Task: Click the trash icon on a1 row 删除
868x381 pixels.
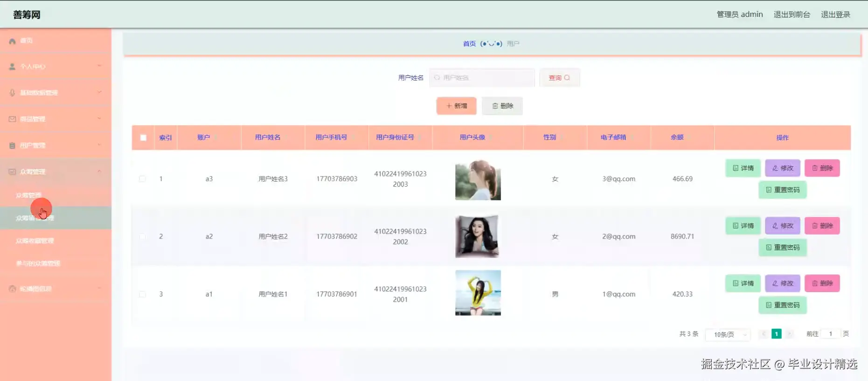Action: (815, 283)
